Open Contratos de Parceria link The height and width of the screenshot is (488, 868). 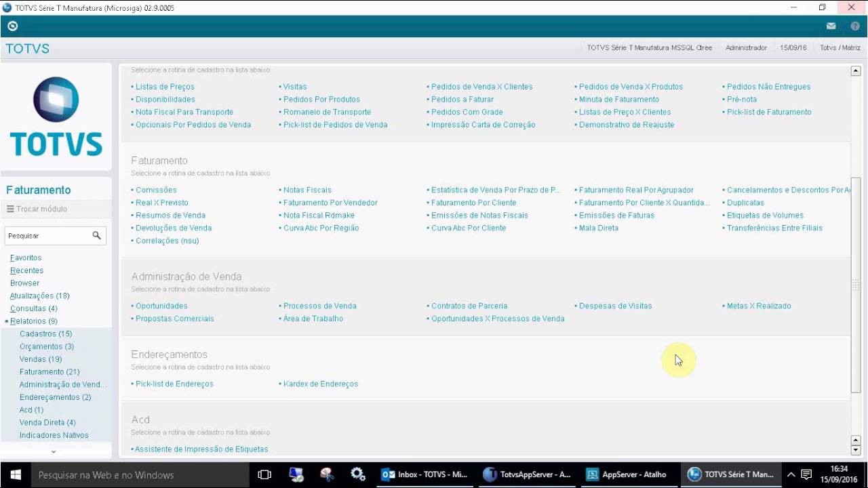click(x=469, y=306)
